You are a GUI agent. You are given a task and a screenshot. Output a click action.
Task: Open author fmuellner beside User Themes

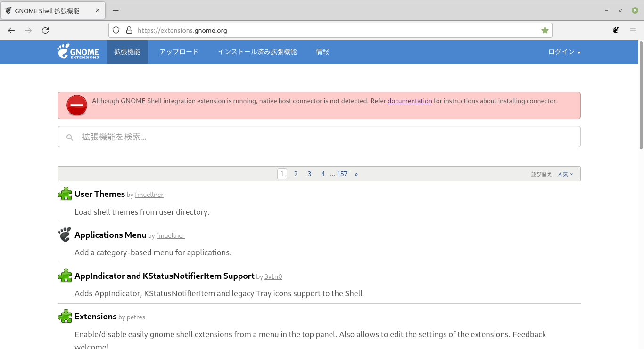(x=149, y=195)
